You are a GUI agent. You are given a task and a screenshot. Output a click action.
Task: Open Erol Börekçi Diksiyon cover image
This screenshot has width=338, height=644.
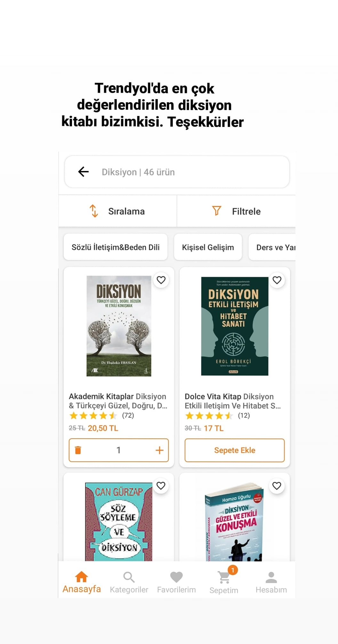pyautogui.click(x=235, y=326)
